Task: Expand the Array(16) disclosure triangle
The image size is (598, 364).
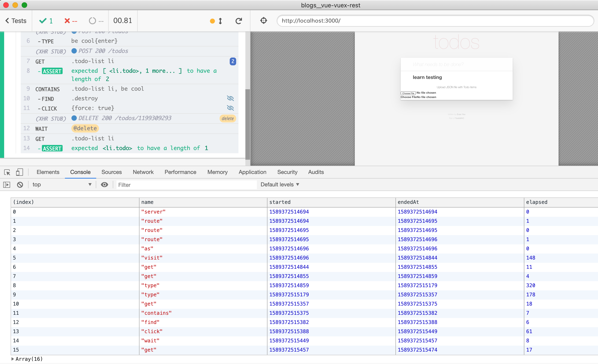Action: [13, 359]
